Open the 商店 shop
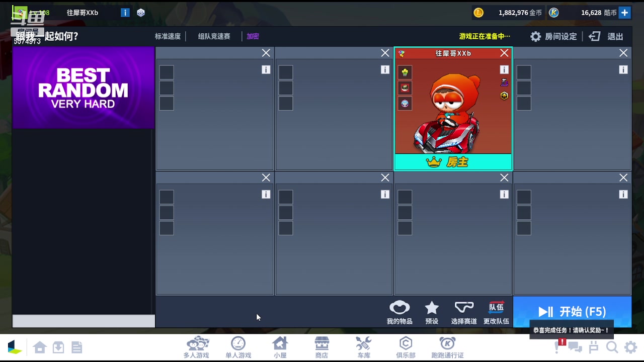 [x=321, y=347]
